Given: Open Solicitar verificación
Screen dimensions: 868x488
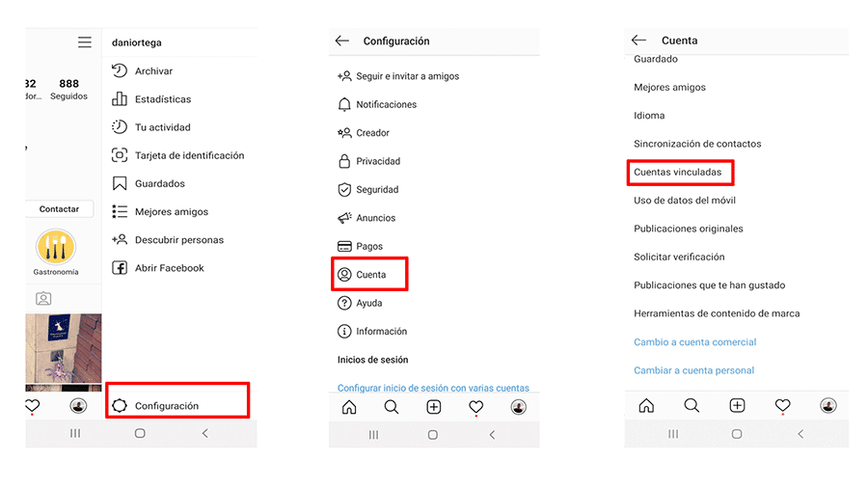Looking at the screenshot, I should [679, 258].
